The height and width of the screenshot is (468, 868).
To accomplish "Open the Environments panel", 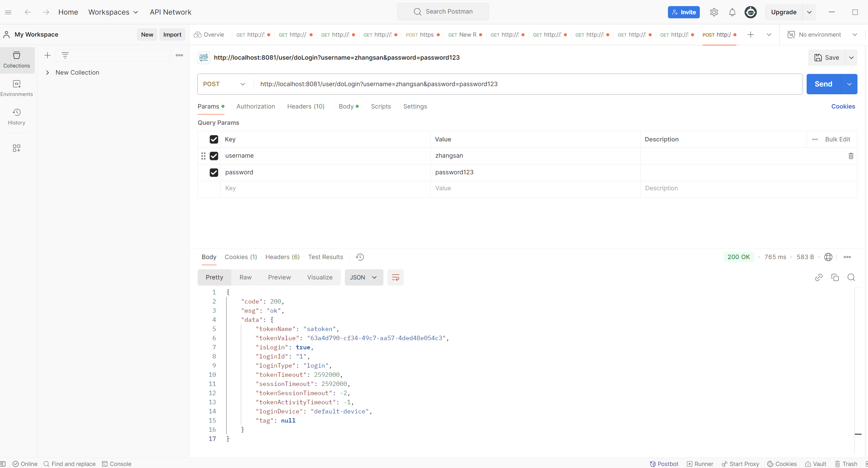I will click(x=16, y=88).
